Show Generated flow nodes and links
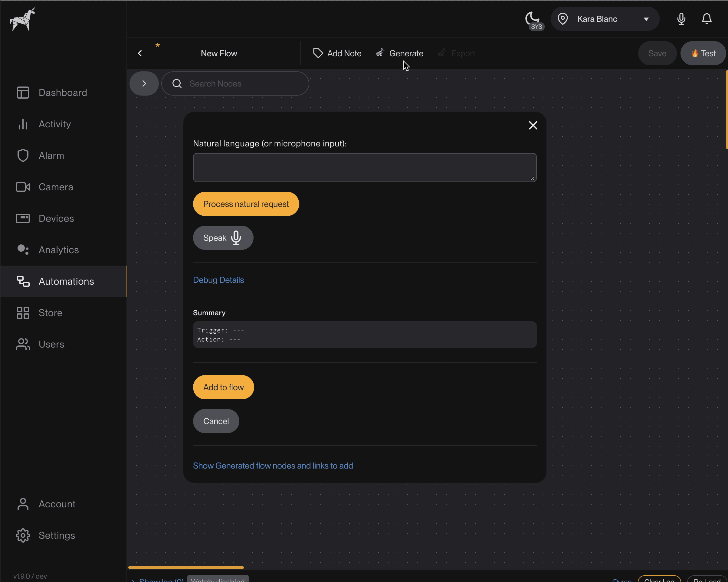 click(273, 466)
